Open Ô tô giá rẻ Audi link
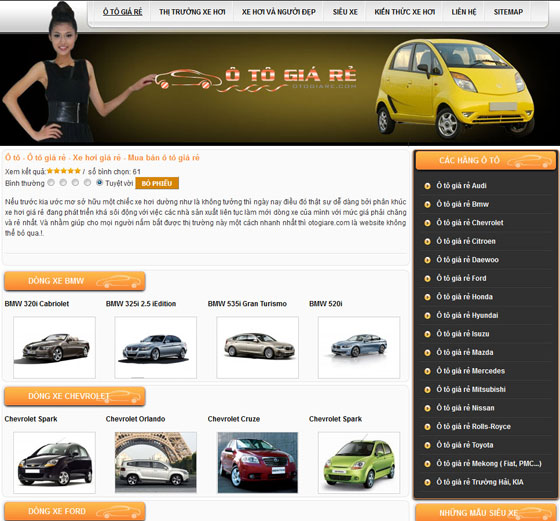This screenshot has width=560, height=521. pos(461,186)
